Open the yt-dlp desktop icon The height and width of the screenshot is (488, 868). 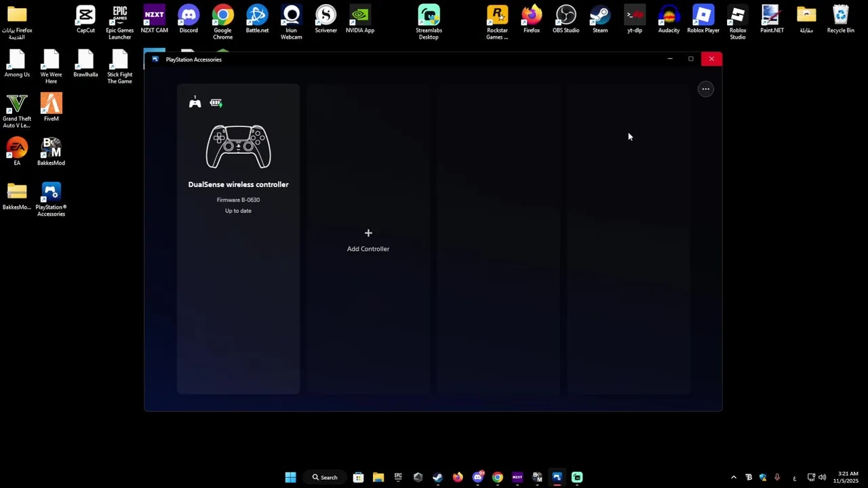click(x=635, y=20)
